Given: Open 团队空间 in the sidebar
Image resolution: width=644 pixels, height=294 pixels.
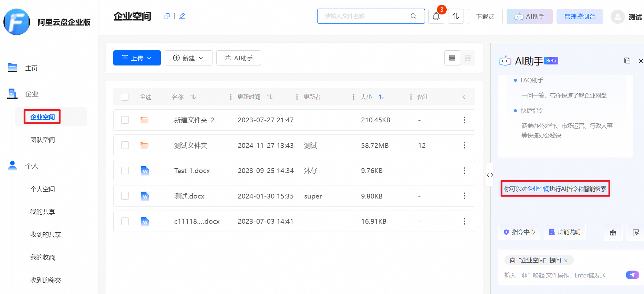Looking at the screenshot, I should (42, 140).
